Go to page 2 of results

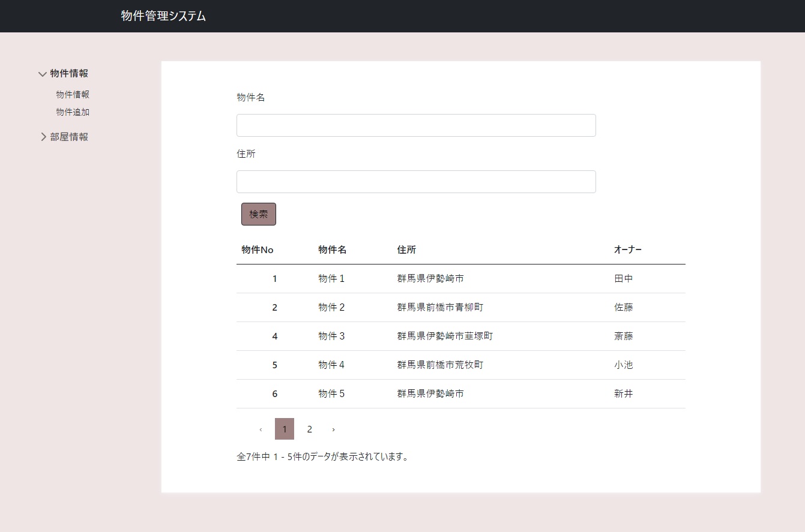click(x=309, y=429)
